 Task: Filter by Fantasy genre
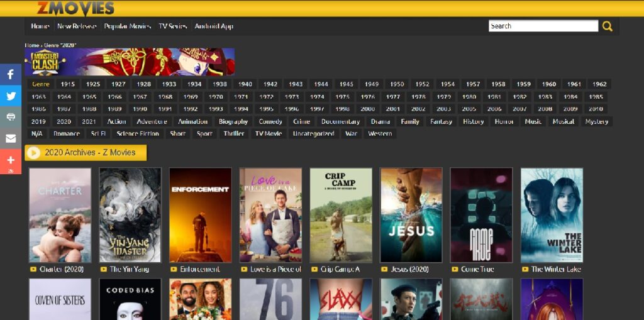(x=441, y=121)
